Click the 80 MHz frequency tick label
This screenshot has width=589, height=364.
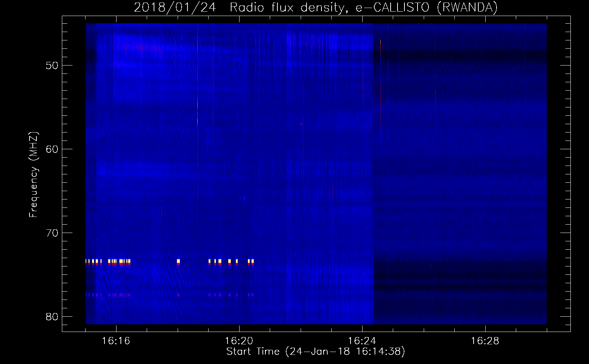click(52, 317)
